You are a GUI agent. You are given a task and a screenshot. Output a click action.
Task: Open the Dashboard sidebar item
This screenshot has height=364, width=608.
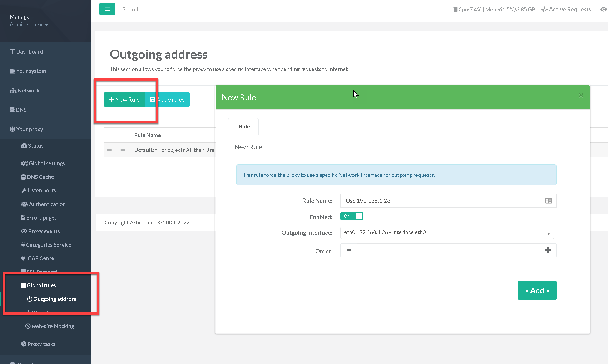point(29,51)
